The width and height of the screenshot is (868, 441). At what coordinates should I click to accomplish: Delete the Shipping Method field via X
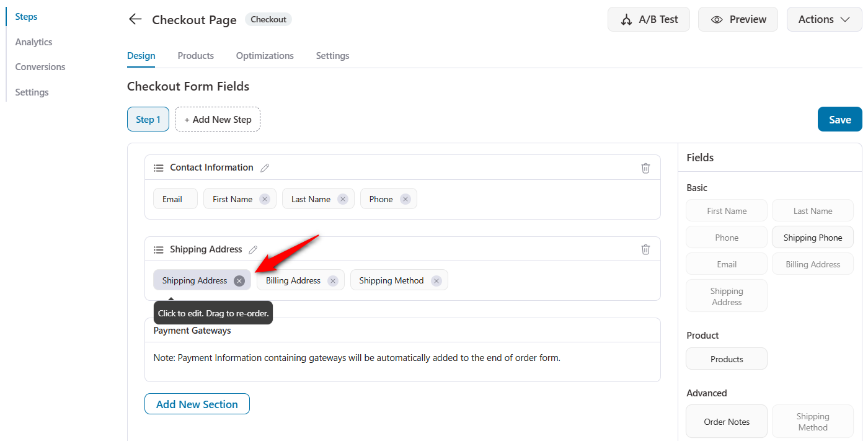(x=436, y=280)
